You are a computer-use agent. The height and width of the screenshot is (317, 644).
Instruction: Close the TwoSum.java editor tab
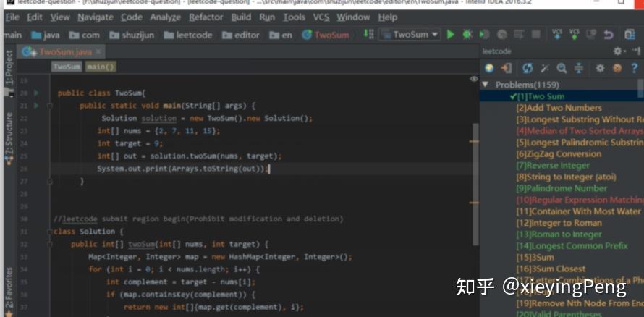pos(98,51)
